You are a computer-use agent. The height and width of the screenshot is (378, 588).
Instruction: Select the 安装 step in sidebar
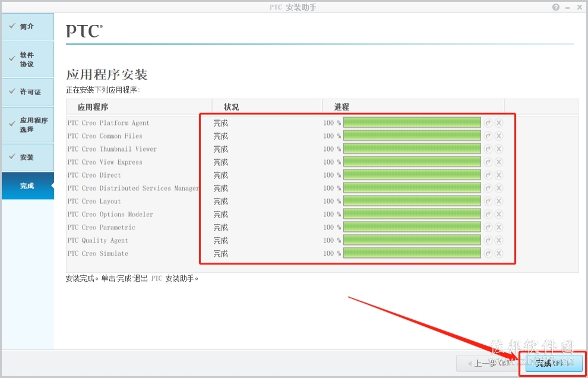[x=28, y=157]
